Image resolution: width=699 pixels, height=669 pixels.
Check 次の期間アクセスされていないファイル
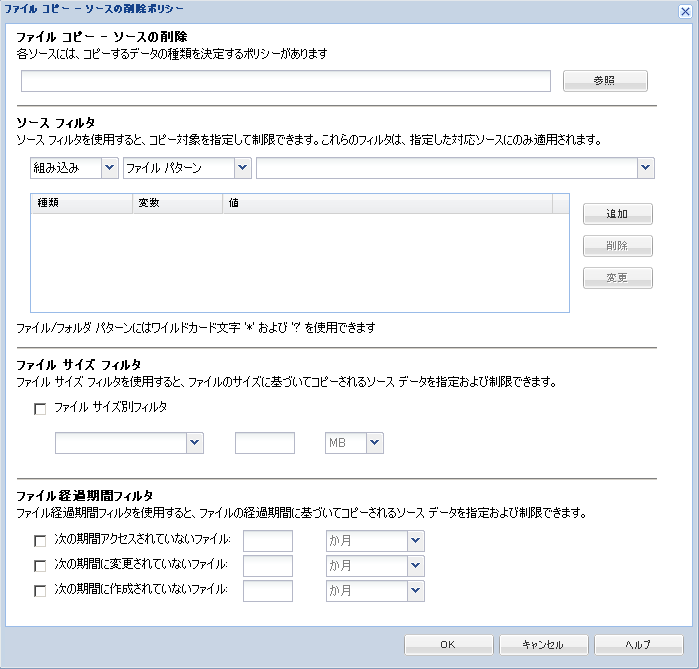[40, 541]
